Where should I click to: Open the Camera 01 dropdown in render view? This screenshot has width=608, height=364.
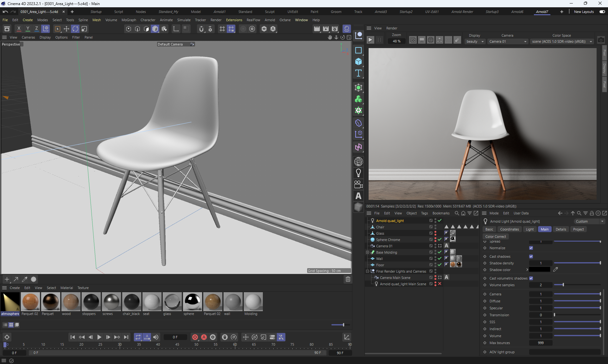pos(508,41)
